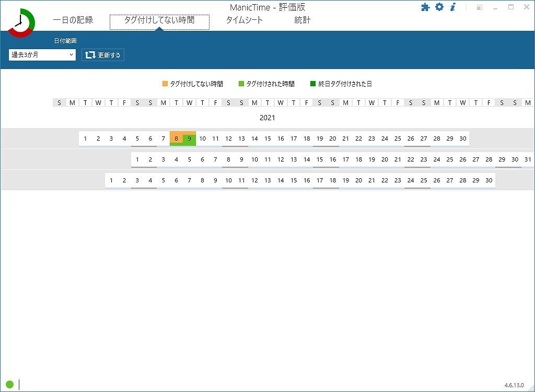
Task: Select the タグ付けしてない時間 tab
Action: tap(159, 22)
